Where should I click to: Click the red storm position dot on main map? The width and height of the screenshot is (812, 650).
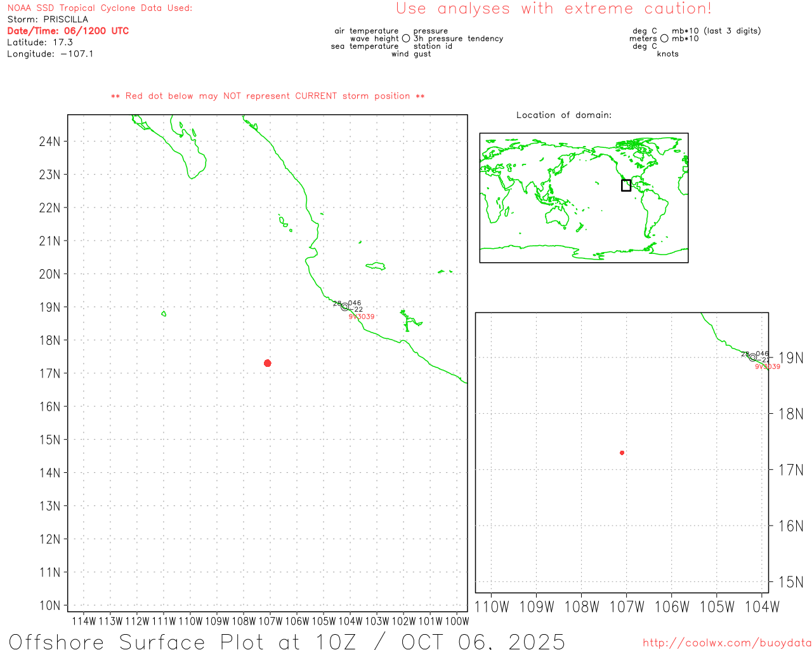coord(268,363)
